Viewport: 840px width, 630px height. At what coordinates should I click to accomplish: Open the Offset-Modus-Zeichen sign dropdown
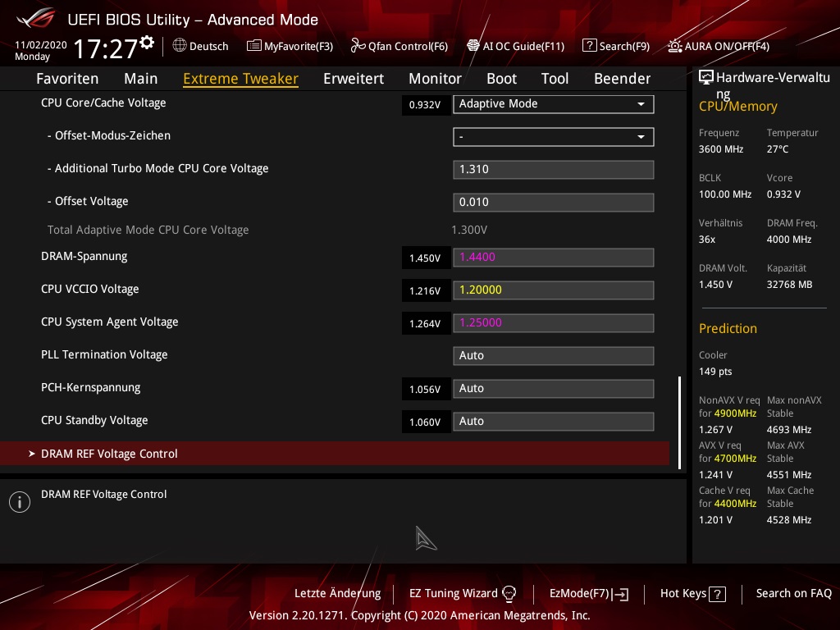(x=554, y=137)
